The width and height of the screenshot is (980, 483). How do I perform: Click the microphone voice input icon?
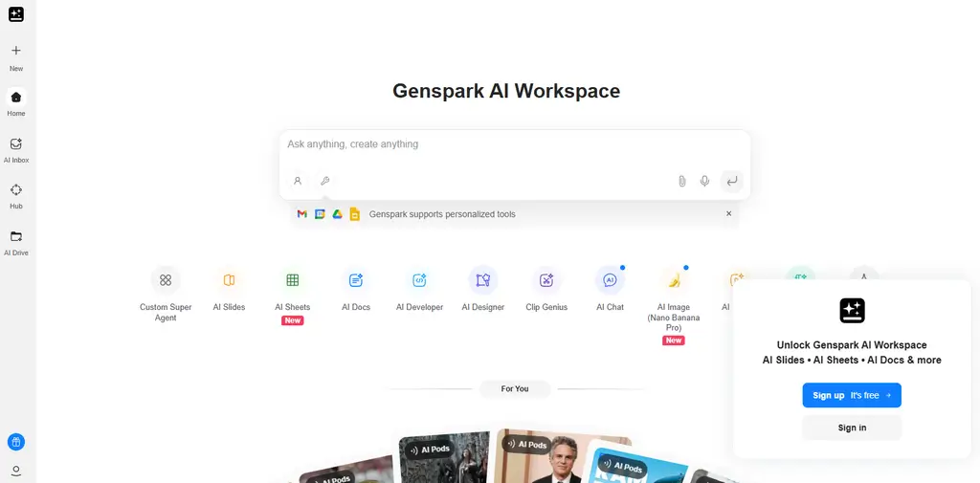pyautogui.click(x=704, y=181)
